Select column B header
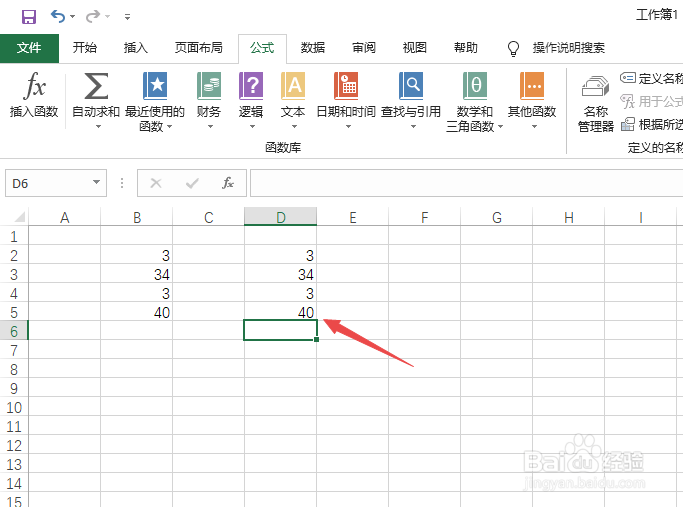 137,217
